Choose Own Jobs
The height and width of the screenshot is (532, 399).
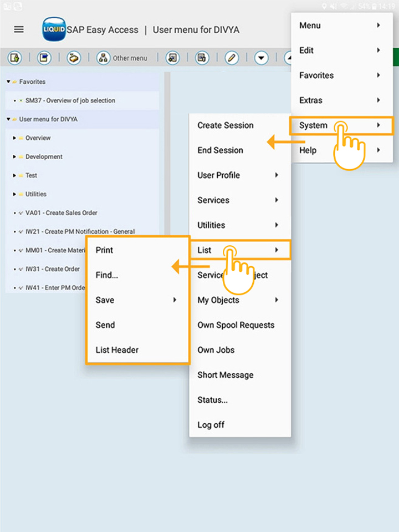(x=239, y=350)
